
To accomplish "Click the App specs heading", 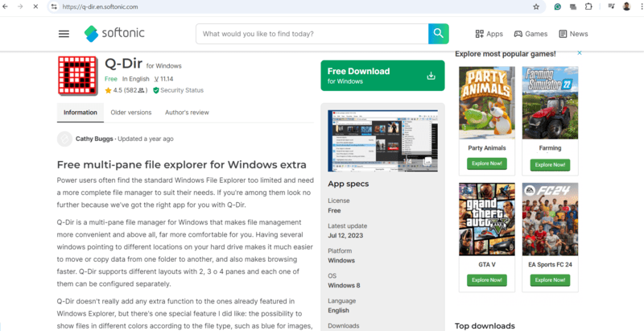I will (349, 184).
